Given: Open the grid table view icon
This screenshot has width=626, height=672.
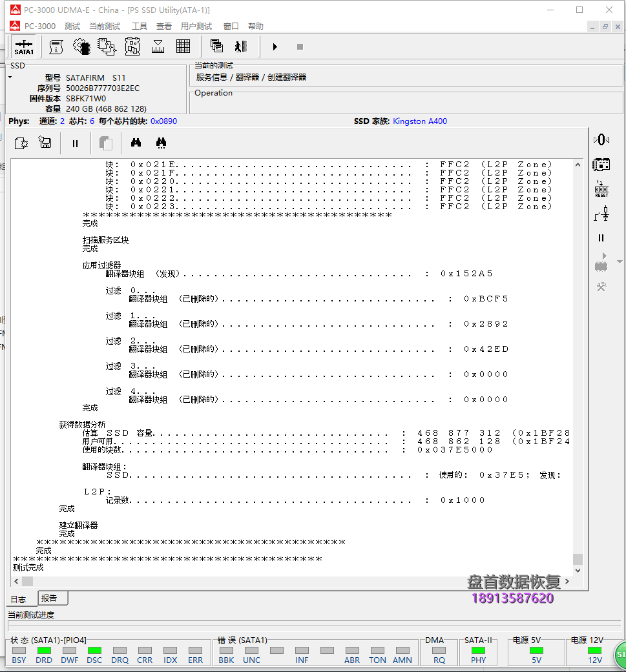Looking at the screenshot, I should [x=183, y=46].
